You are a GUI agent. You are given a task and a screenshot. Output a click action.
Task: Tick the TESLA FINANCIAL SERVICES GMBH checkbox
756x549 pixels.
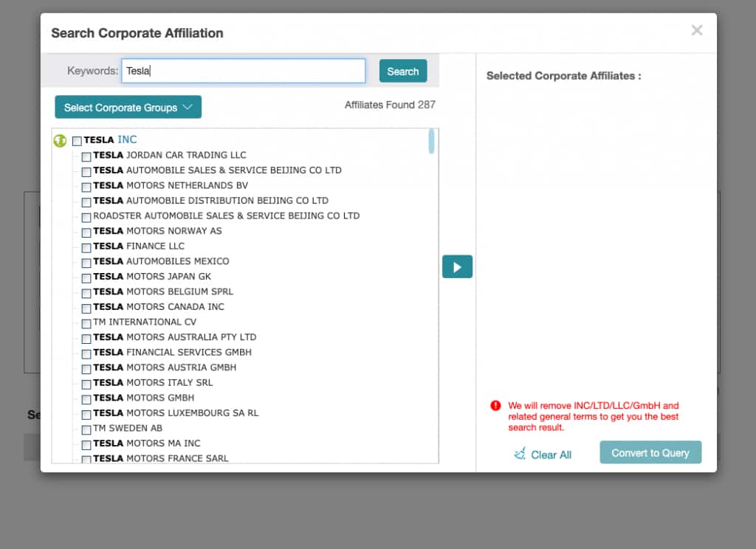point(86,353)
